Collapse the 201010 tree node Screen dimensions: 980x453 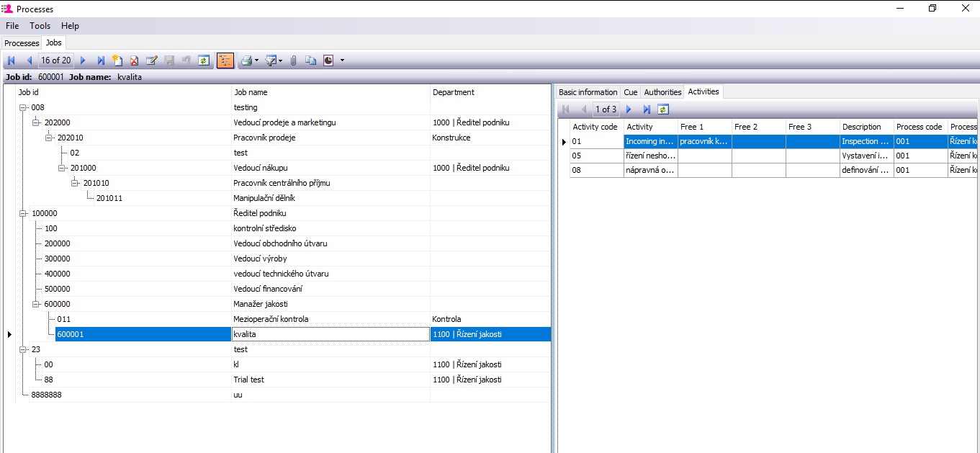(75, 183)
